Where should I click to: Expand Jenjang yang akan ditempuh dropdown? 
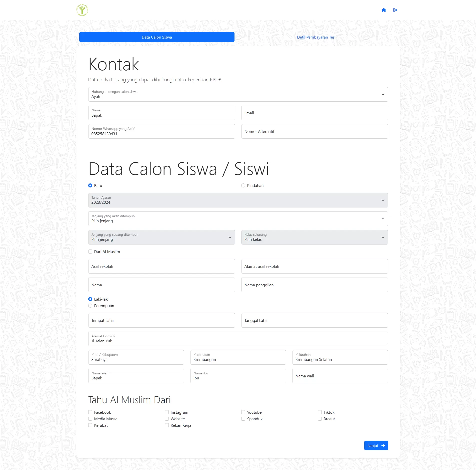click(x=238, y=219)
